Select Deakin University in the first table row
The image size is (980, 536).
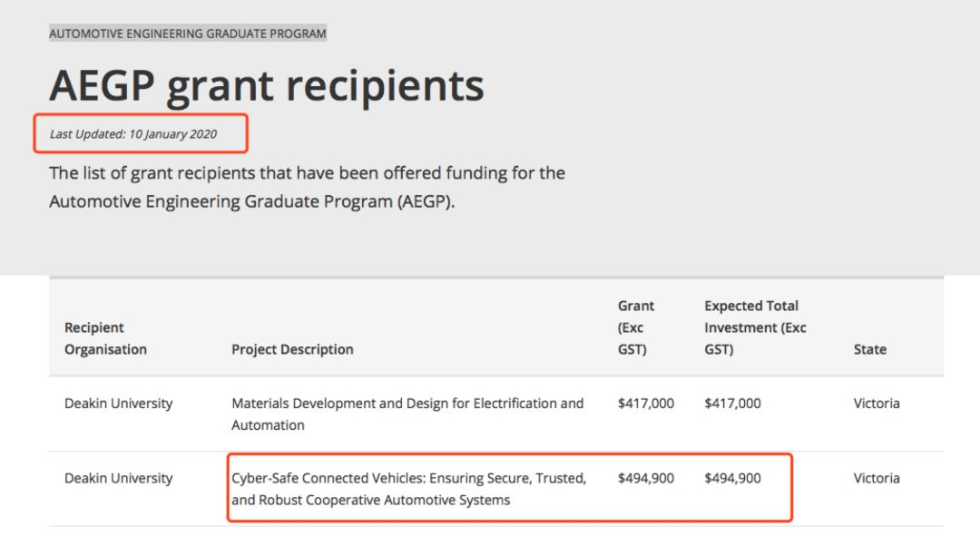click(118, 404)
